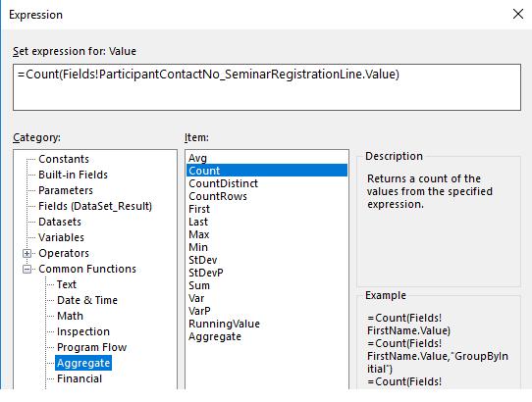Open the Program Flow subcategory
Viewport: 532px width, 402px height.
[x=91, y=347]
